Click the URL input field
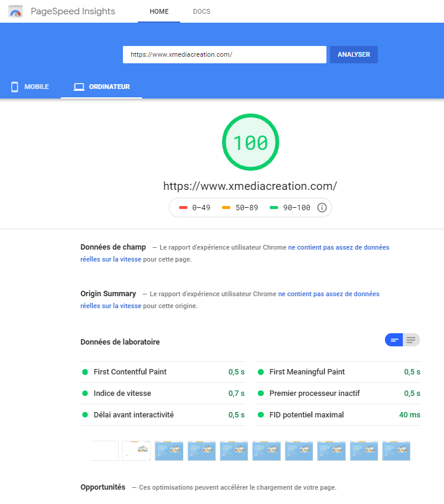This screenshot has height=504, width=444. [x=224, y=54]
